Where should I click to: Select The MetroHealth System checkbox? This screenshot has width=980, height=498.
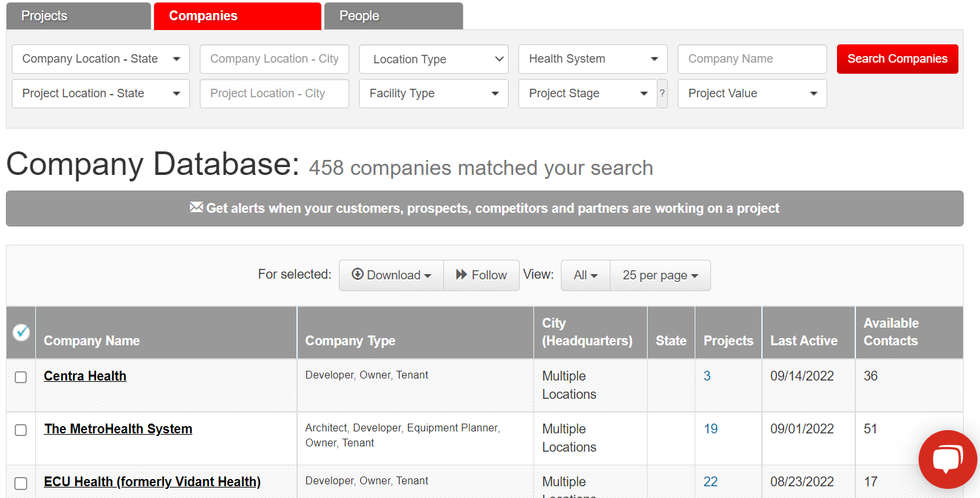pyautogui.click(x=20, y=429)
